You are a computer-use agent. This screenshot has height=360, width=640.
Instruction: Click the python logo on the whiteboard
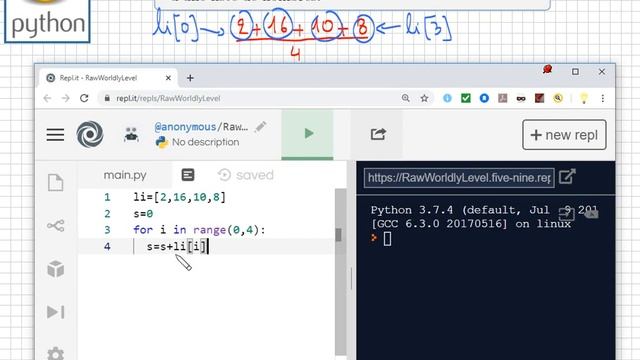click(47, 20)
